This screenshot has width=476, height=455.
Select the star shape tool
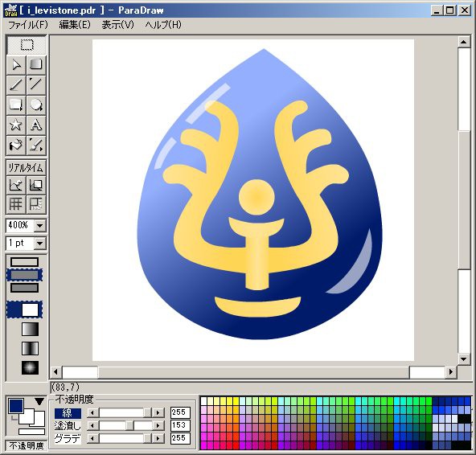[16, 125]
